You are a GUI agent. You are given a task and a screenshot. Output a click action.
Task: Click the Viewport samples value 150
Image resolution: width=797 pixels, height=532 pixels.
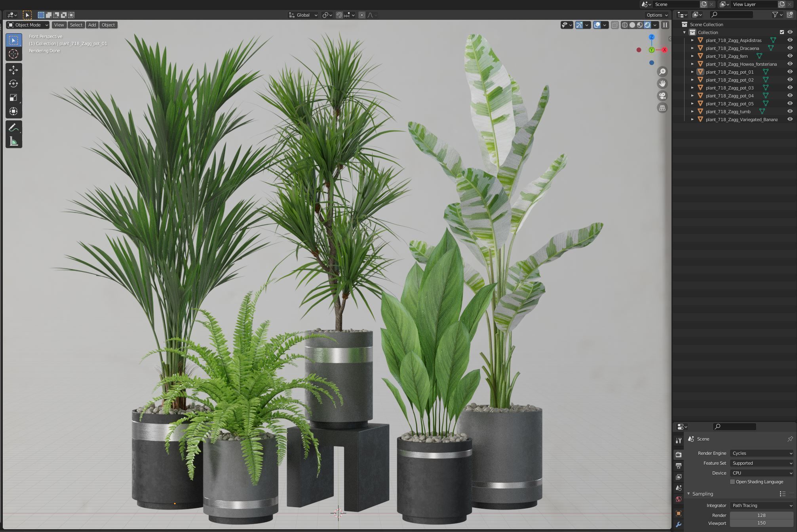[761, 523]
